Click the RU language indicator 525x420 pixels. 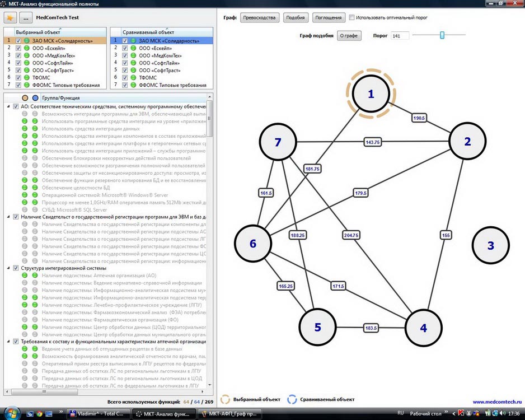[x=400, y=413]
